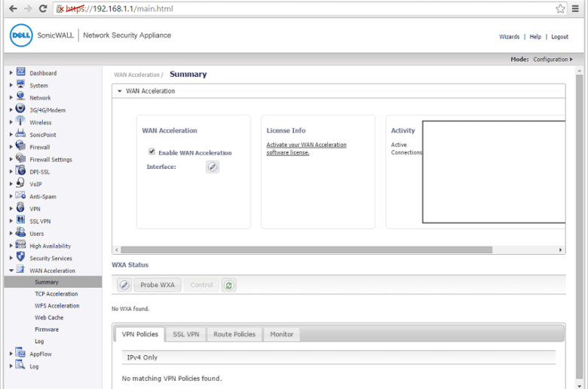Click the Firewall Settings icon
This screenshot has height=389, width=588.
20,158
